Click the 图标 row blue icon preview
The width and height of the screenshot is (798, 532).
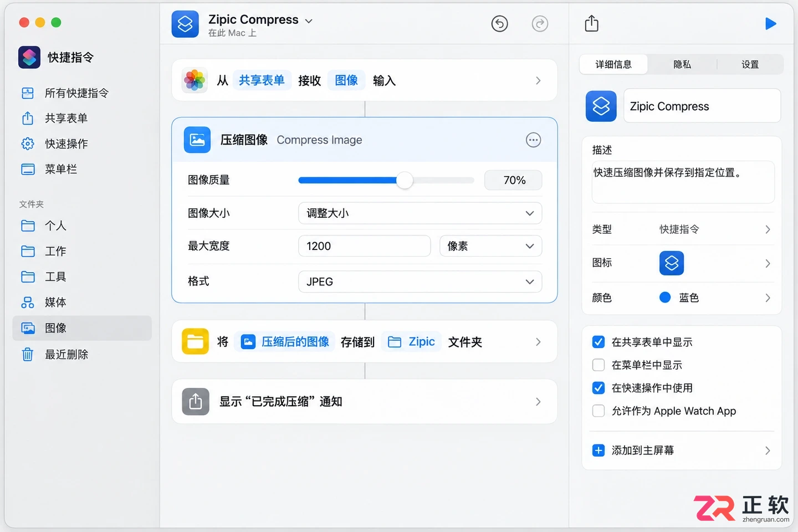point(672,263)
